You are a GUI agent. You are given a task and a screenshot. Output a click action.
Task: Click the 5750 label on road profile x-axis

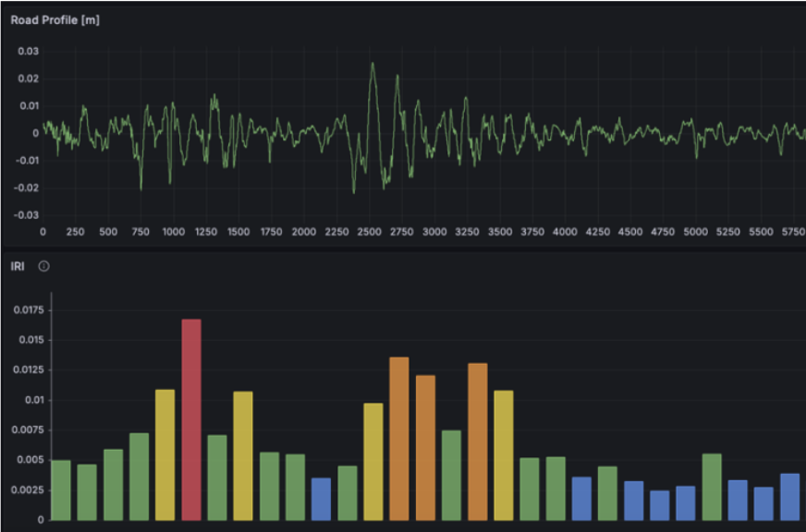[793, 232]
